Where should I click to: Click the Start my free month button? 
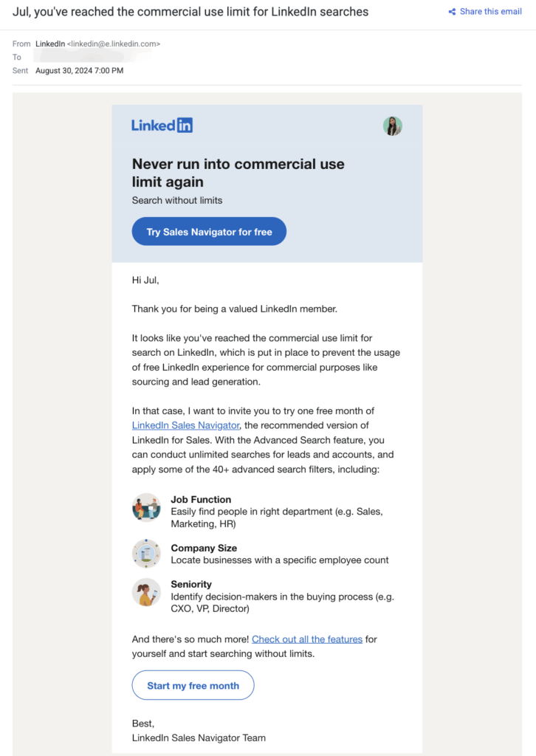tap(193, 685)
